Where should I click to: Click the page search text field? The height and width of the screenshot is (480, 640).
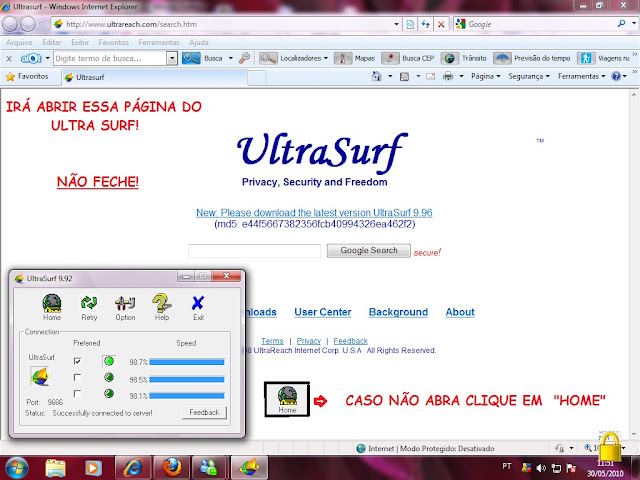pyautogui.click(x=255, y=251)
